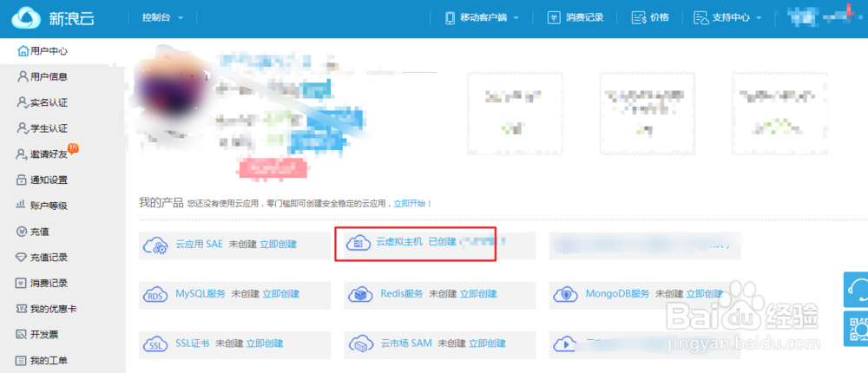Click 立即创建 for SSL证书
Image resolution: width=868 pixels, height=373 pixels.
(x=265, y=344)
